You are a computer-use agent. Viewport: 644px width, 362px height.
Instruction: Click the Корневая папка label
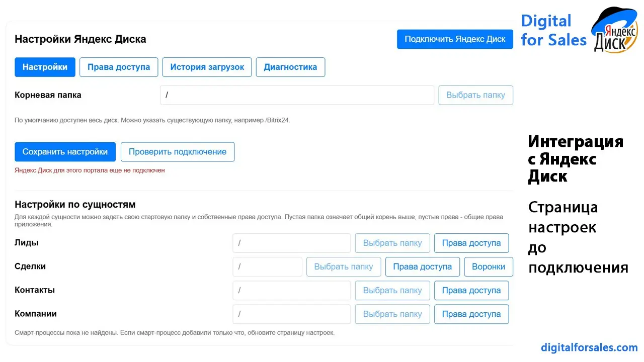click(48, 95)
